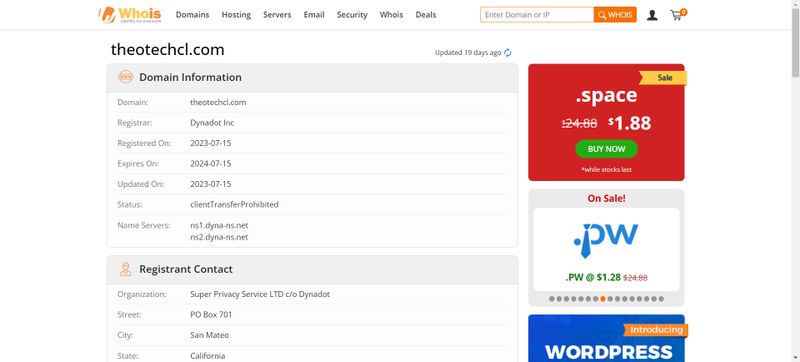This screenshot has height=362, width=800.
Task: Click the .PW @ $1.28 offer text
Action: 593,277
